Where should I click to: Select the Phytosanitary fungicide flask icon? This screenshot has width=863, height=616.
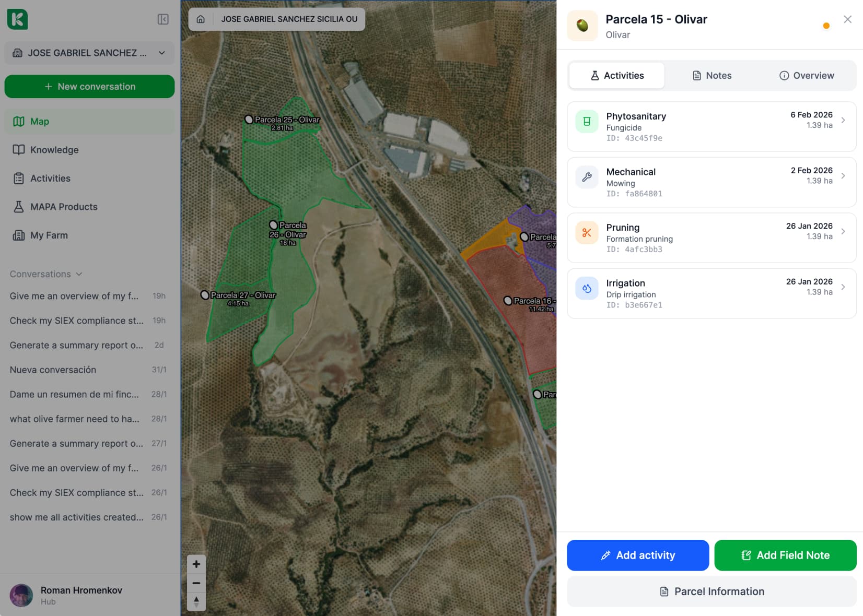pyautogui.click(x=587, y=120)
